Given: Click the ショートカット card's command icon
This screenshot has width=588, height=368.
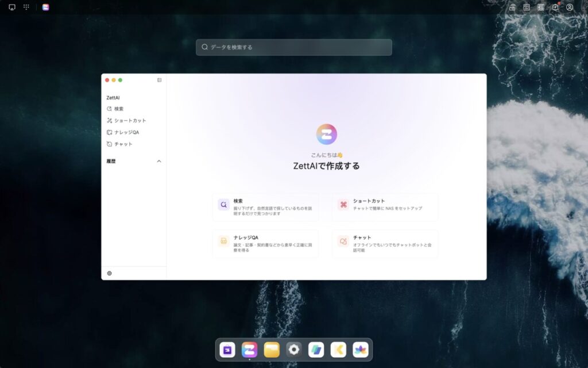Looking at the screenshot, I should point(343,205).
